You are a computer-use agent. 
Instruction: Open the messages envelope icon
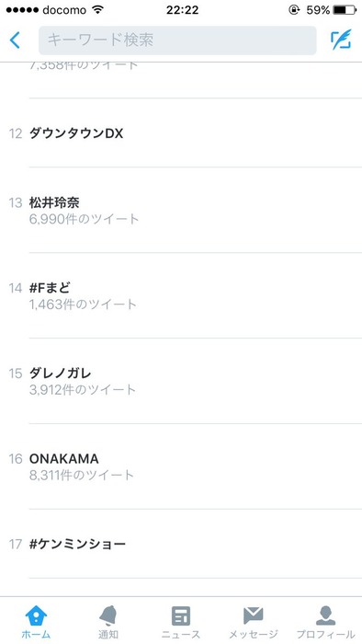tap(253, 616)
